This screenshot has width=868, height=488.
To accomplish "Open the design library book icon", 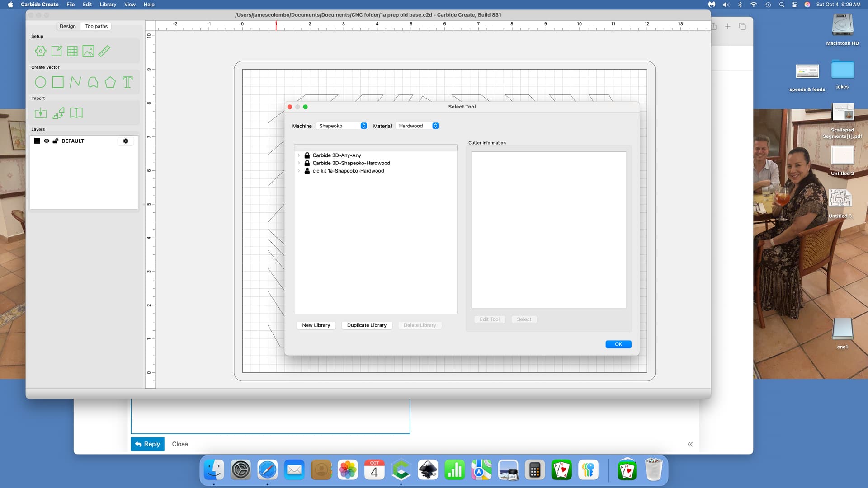I will click(x=76, y=113).
